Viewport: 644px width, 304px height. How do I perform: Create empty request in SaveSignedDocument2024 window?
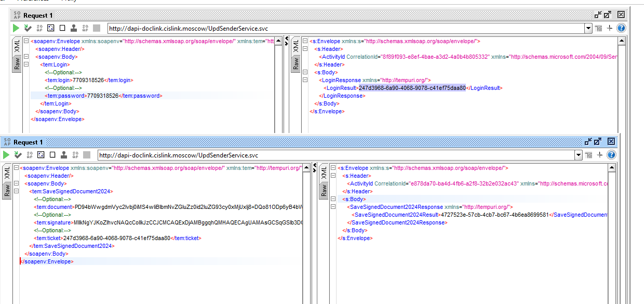52,155
